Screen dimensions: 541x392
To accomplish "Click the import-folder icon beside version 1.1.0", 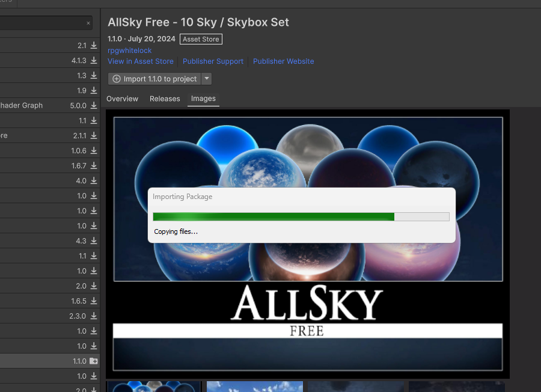I will pos(94,361).
